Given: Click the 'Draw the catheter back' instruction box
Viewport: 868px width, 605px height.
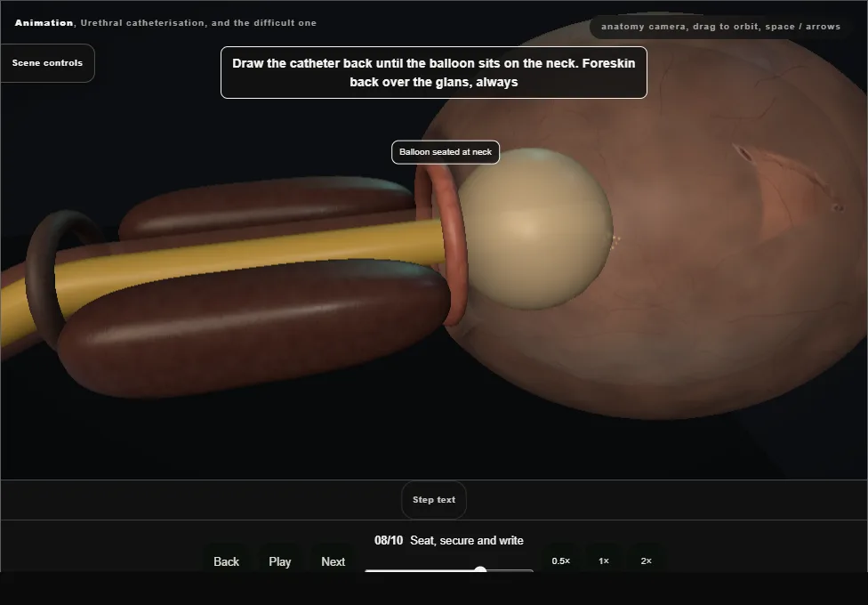Looking at the screenshot, I should coord(434,73).
